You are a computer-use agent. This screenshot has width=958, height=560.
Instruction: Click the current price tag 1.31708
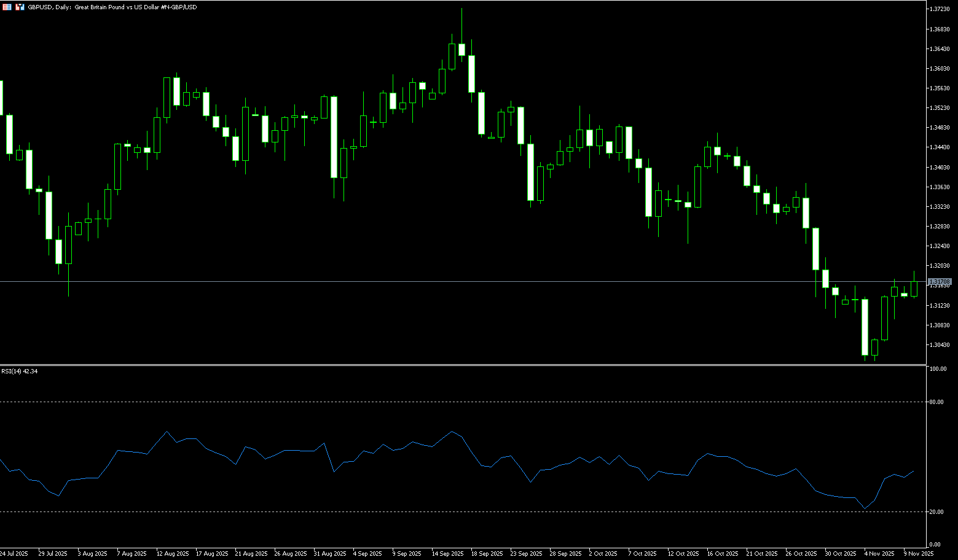(x=940, y=282)
